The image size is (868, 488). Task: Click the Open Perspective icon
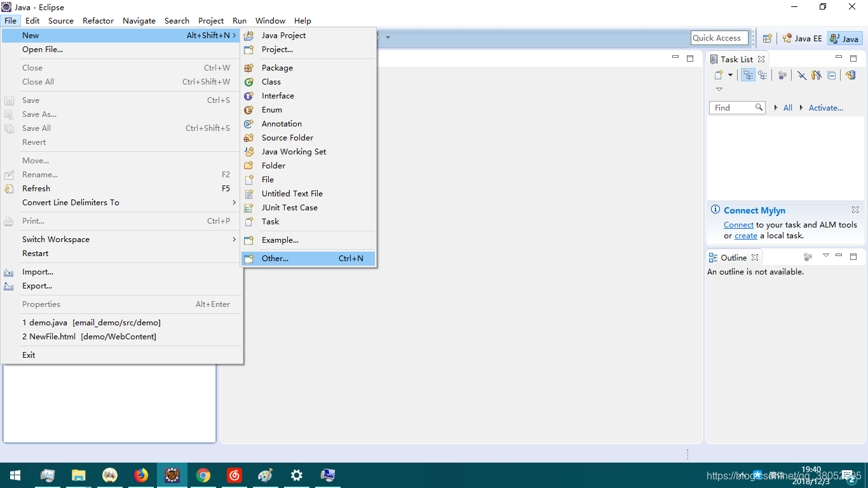tap(767, 38)
